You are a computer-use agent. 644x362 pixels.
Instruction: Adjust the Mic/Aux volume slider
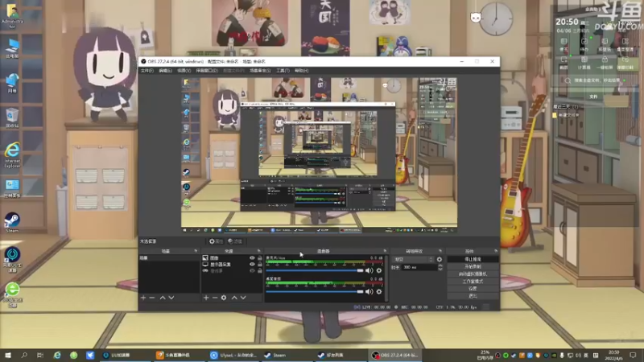(x=315, y=270)
